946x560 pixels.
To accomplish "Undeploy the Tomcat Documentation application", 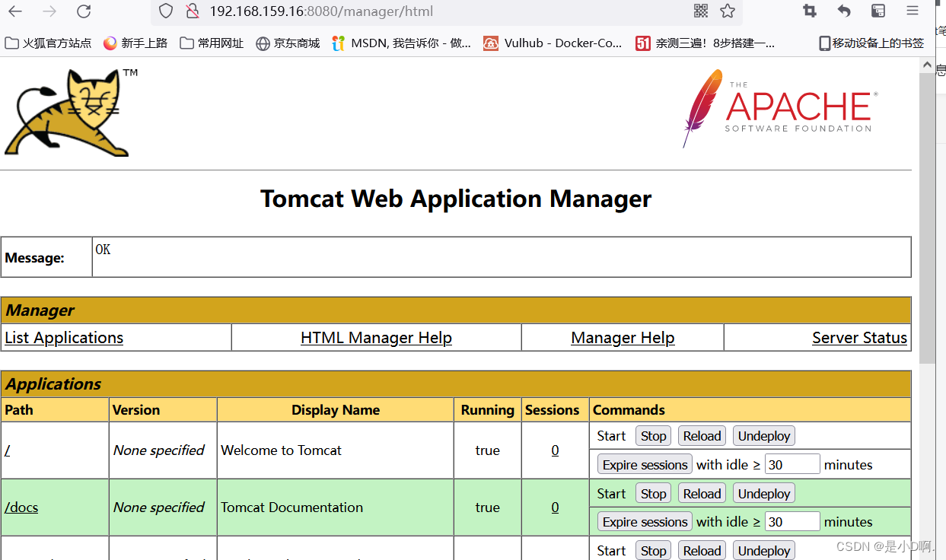I will (764, 494).
